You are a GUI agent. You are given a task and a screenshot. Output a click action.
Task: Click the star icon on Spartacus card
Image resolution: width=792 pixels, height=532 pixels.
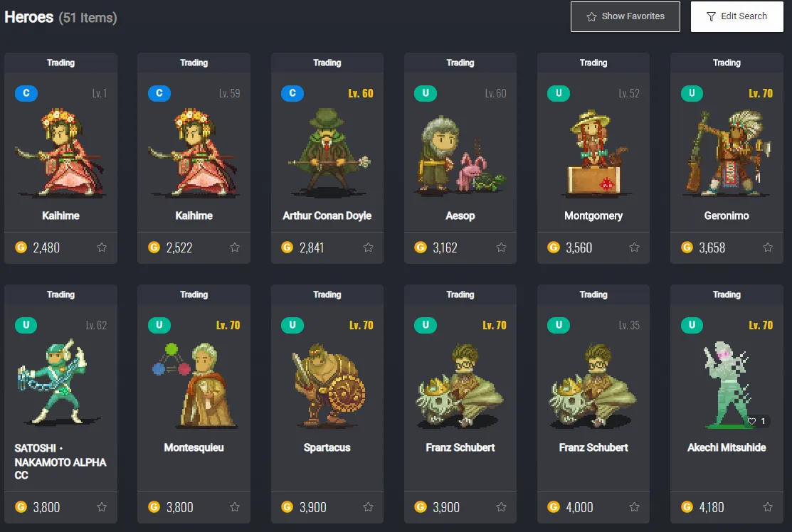[x=368, y=507]
